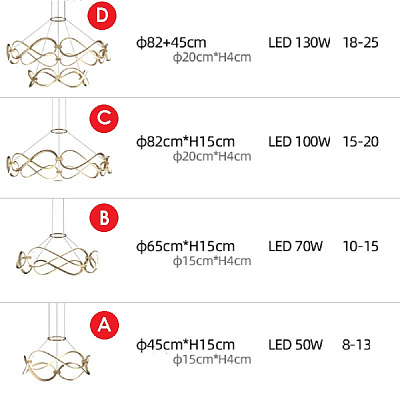Click the 15-20 area range value

pyautogui.click(x=361, y=142)
